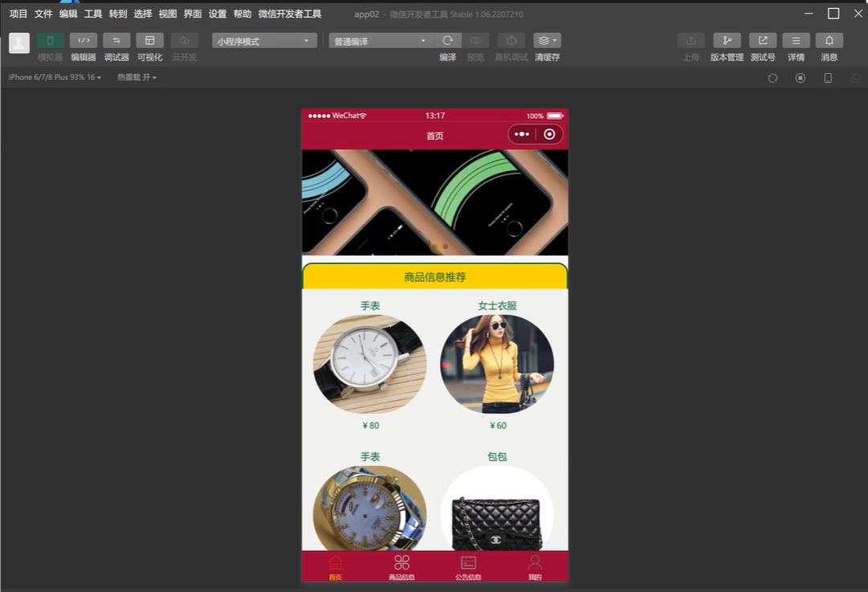Open the 设置 menu
This screenshot has height=592, width=868.
(x=218, y=14)
